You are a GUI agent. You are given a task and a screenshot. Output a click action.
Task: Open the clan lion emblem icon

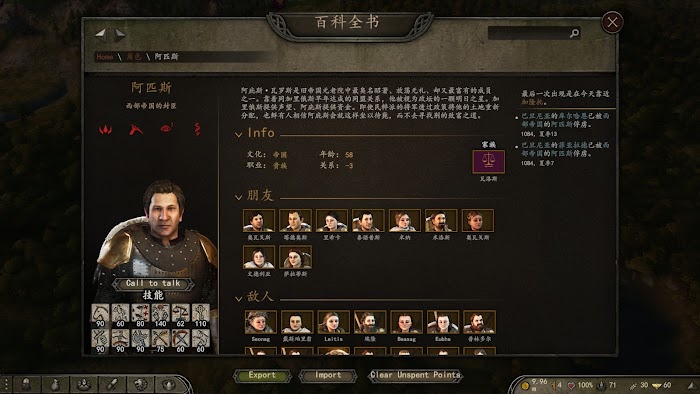[141, 385]
